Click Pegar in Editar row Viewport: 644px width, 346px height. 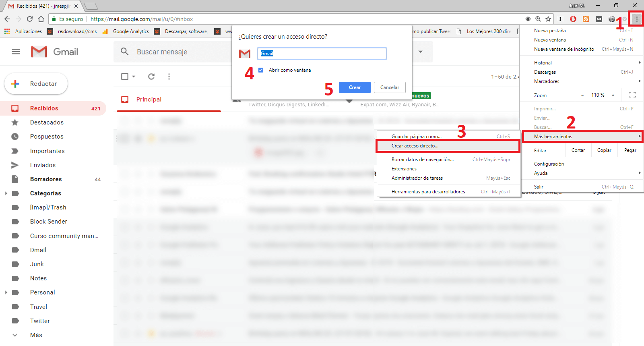tap(630, 150)
